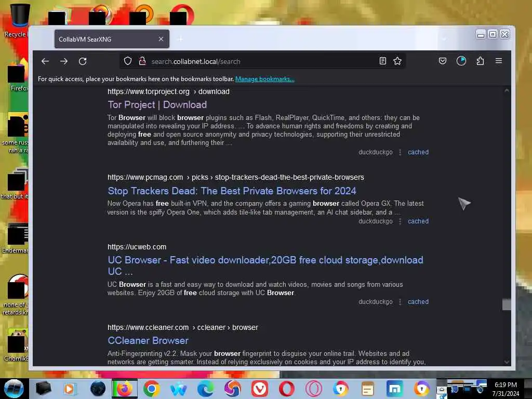Show hidden system tray icons
Viewport: 532px width, 399px height.
pyautogui.click(x=442, y=390)
